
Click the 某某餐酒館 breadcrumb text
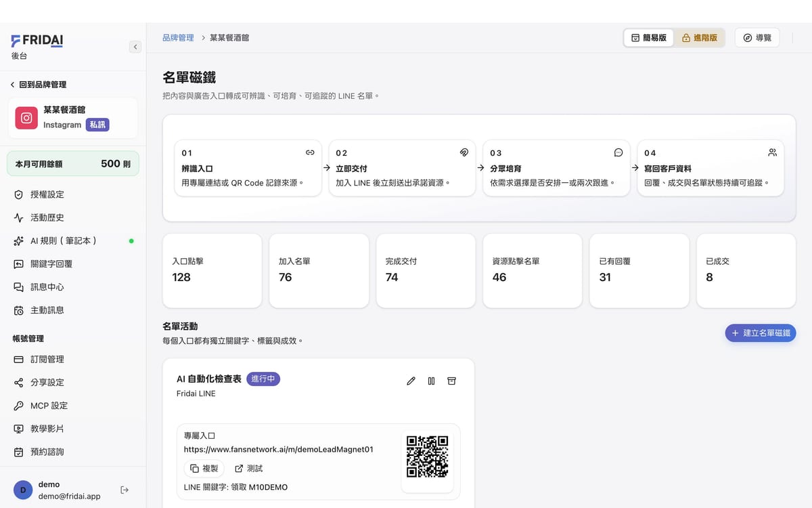click(229, 38)
